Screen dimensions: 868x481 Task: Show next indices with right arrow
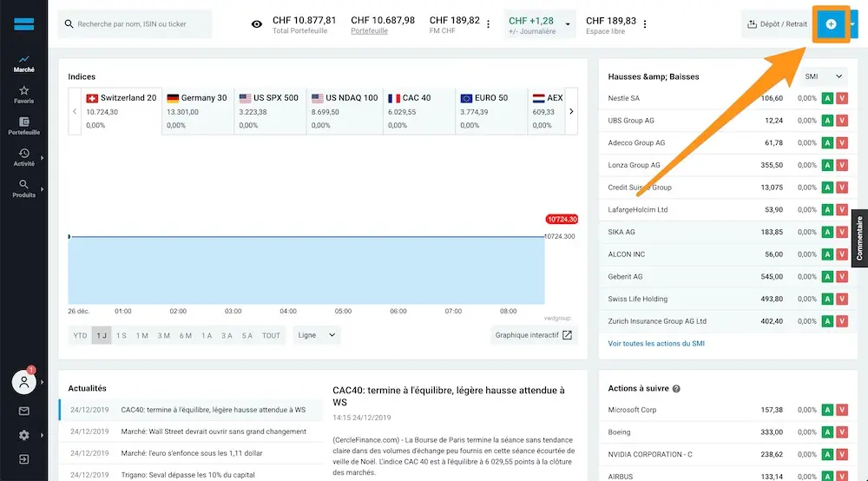tap(571, 111)
